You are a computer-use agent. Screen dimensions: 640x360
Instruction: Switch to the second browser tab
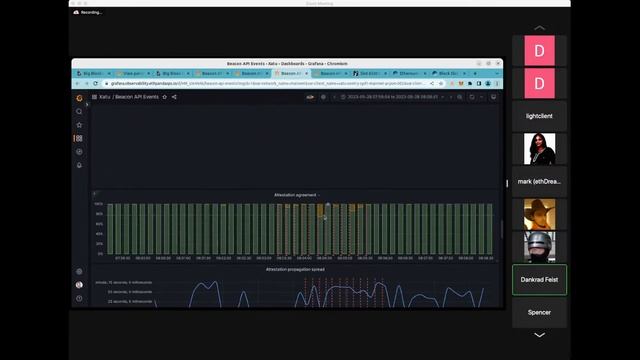(133, 73)
